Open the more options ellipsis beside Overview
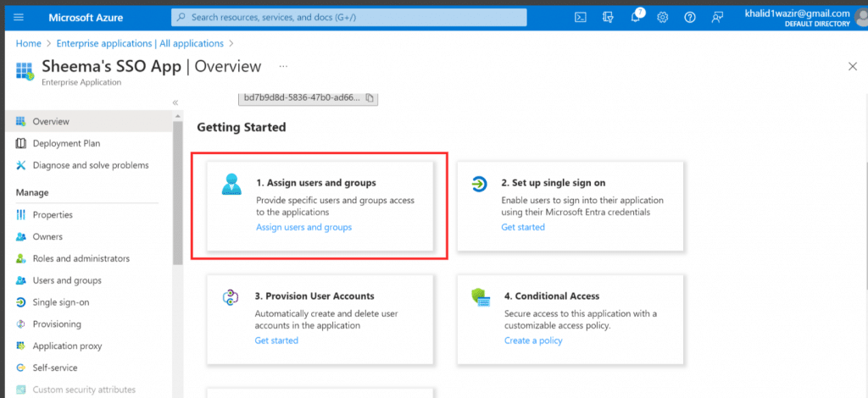Viewport: 868px width, 398px height. [x=283, y=66]
